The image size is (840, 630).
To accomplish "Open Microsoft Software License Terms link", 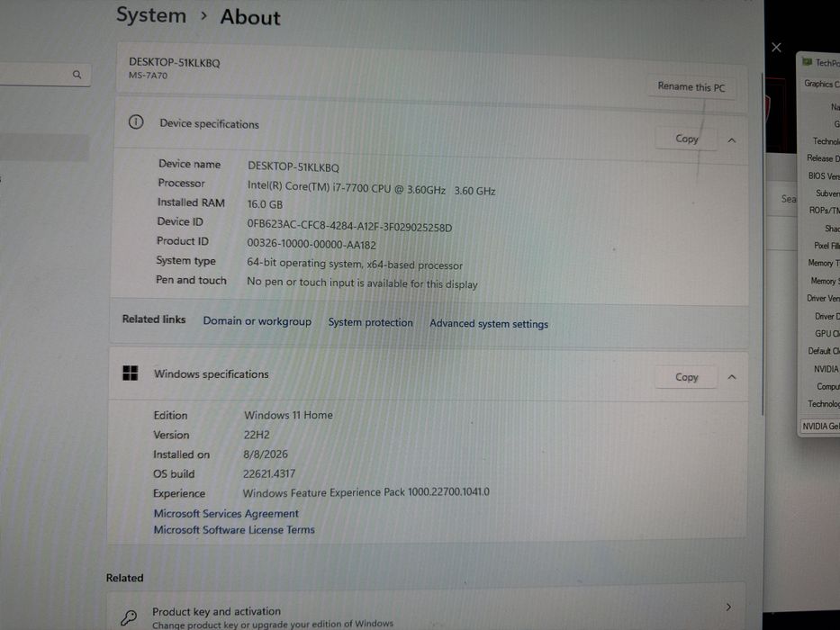I will (x=234, y=530).
